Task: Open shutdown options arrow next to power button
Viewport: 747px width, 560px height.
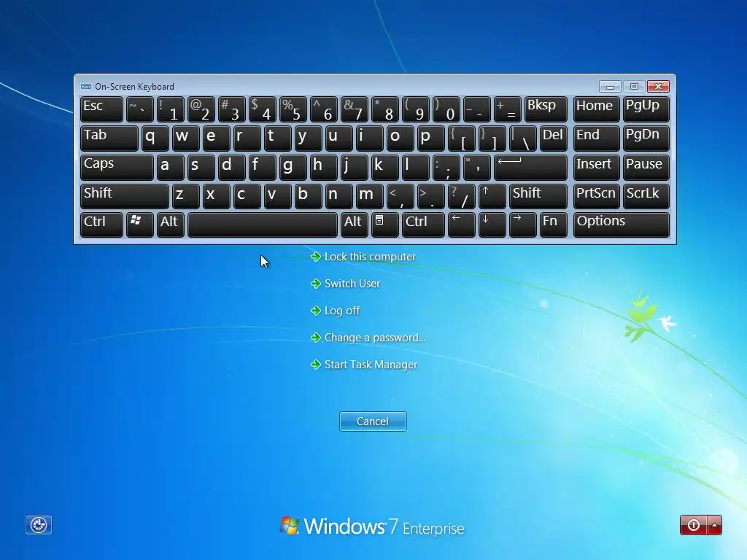Action: [715, 525]
